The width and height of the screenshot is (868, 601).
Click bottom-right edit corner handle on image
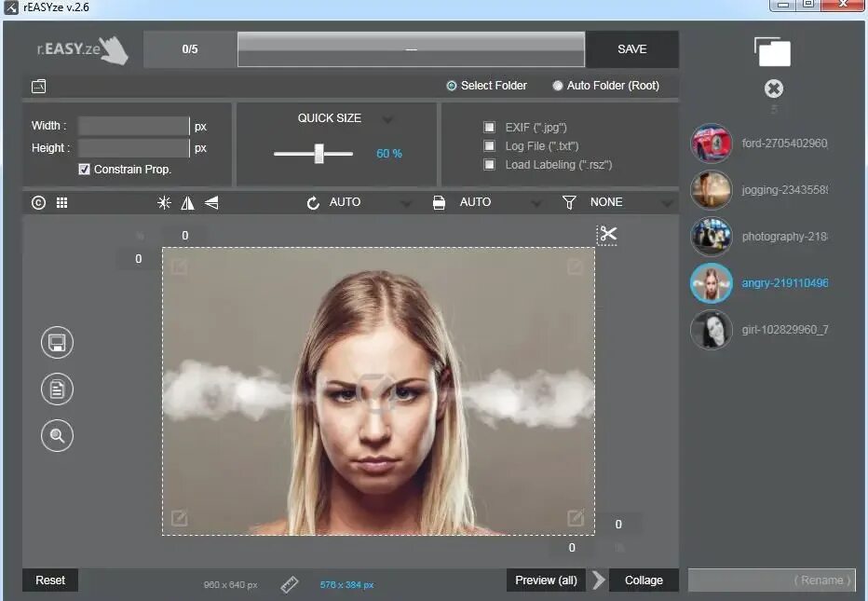576,518
